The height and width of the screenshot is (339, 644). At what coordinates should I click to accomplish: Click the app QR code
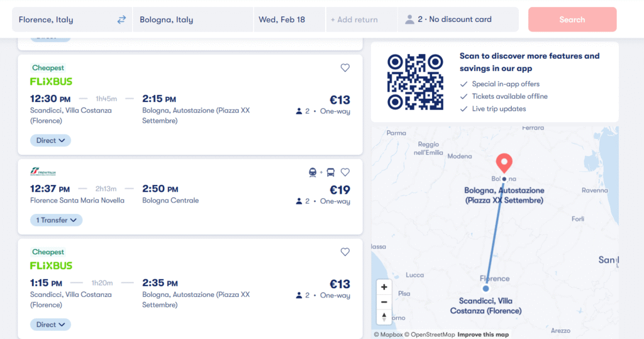415,82
